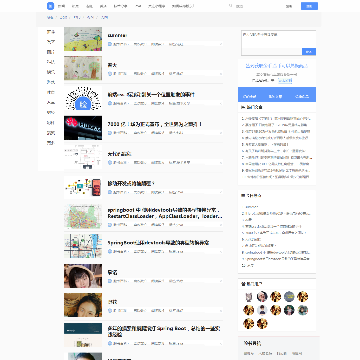Open the springboot RestartClassLoader AppClassLoader article
Viewport: 360px width, 360px height.
165,213
